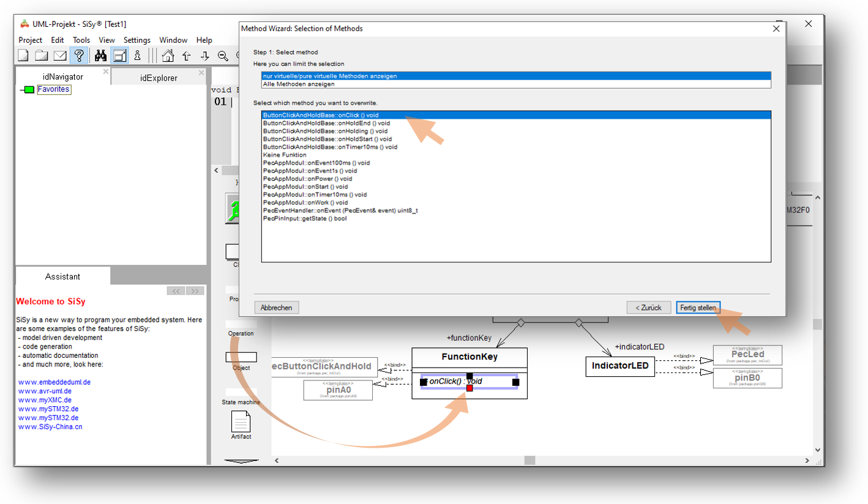
Task: Select PecAppModul::onStart () void method
Action: [x=305, y=187]
